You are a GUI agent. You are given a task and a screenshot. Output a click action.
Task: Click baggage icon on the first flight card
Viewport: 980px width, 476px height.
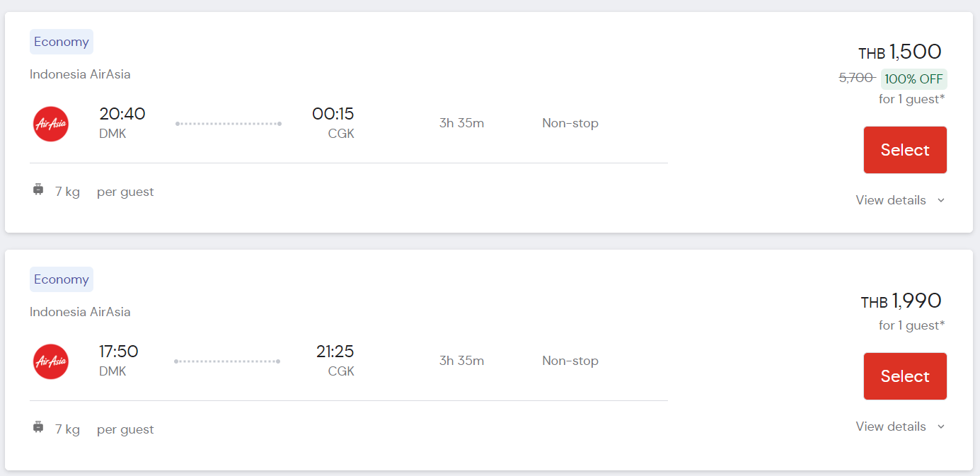pos(38,190)
